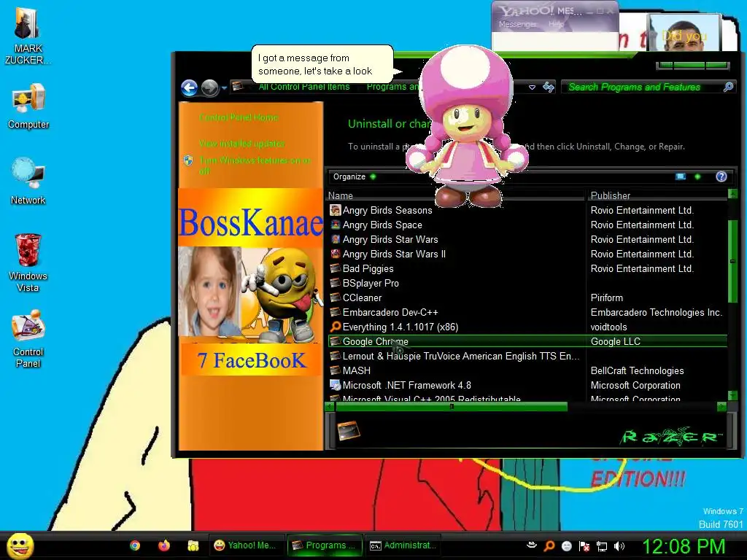The width and height of the screenshot is (747, 560).
Task: Click the scroll right arrow of horizontal scrollbar
Action: (721, 407)
